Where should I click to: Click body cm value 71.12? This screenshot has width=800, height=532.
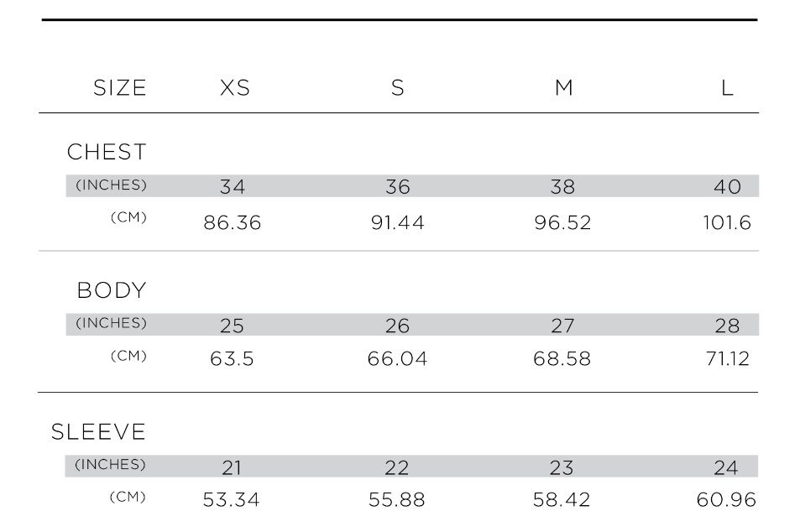[x=728, y=359]
